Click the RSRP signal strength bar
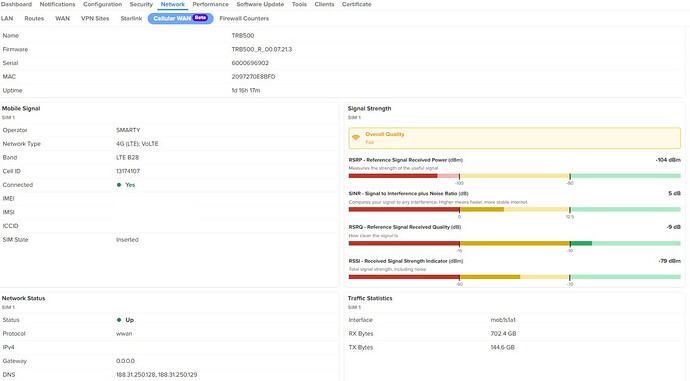This screenshot has height=381, width=690. 514,176
